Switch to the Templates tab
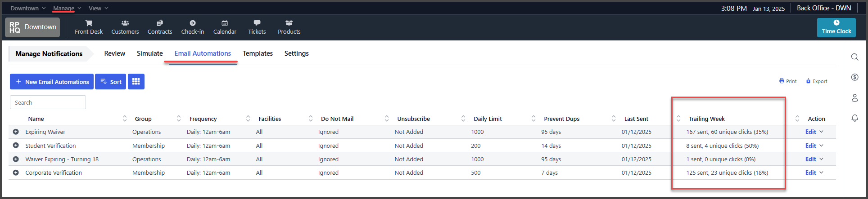Image resolution: width=868 pixels, height=199 pixels. pos(258,53)
